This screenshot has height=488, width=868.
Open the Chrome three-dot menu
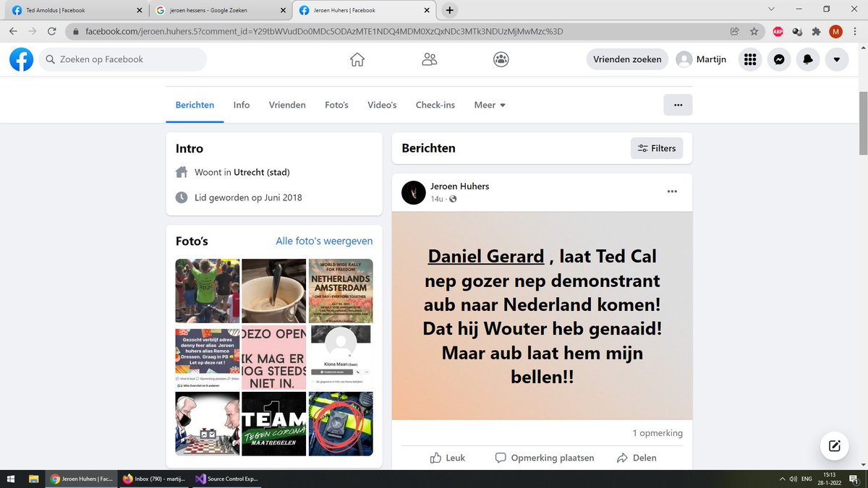point(855,31)
